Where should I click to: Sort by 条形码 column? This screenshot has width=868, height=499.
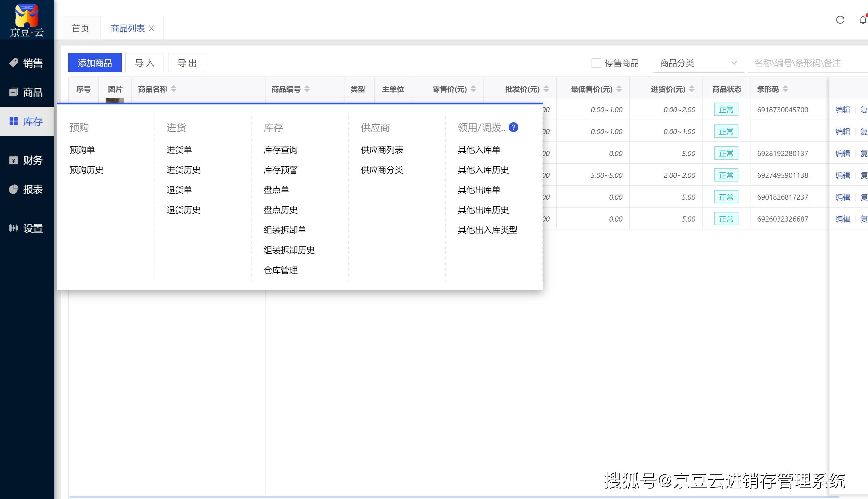tap(785, 89)
